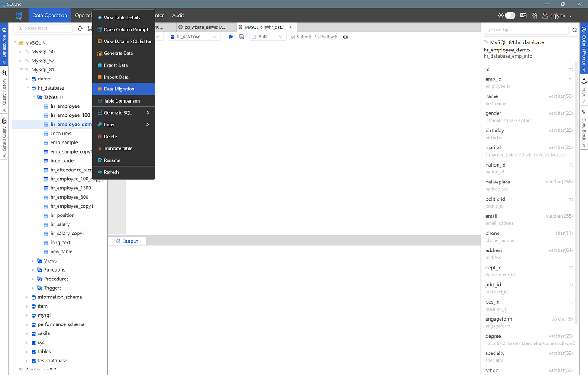Collapse the MySQL_81 connection node
The image size is (588, 375).
21,70
